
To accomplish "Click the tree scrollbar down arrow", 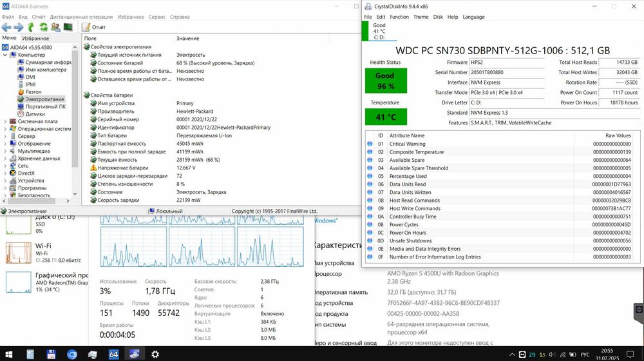I will coord(75,193).
